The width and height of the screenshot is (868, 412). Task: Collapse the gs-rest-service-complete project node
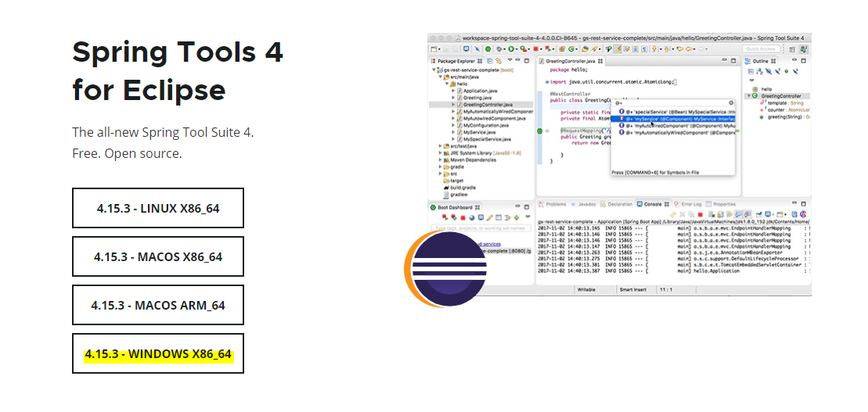tap(434, 70)
